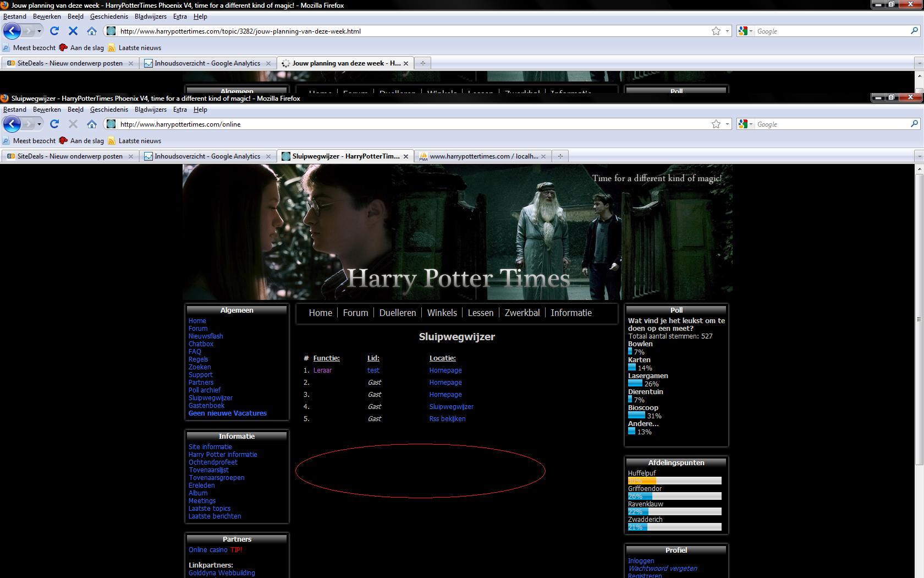
Task: Click Reload icon in Jouw planning window
Action: tap(54, 31)
